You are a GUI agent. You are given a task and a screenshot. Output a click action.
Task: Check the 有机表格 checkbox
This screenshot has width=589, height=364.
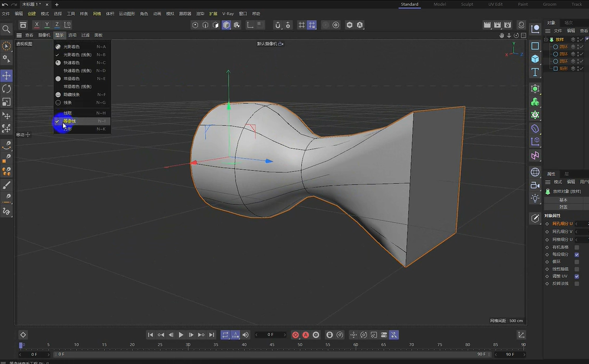click(x=577, y=247)
